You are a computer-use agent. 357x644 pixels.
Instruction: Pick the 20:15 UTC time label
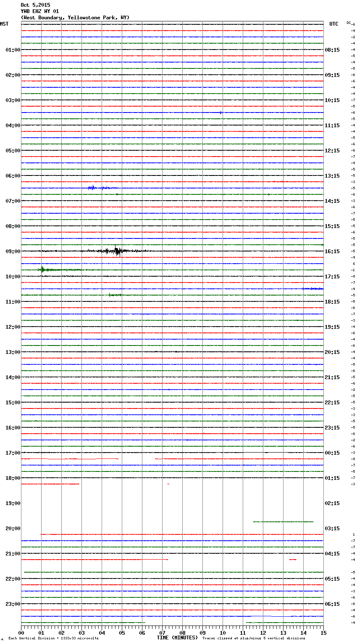point(332,352)
